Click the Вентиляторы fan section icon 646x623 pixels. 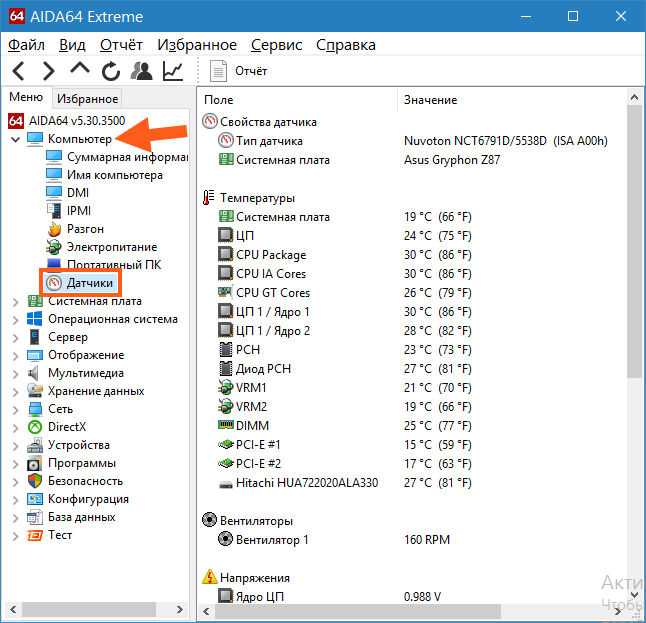coord(209,520)
